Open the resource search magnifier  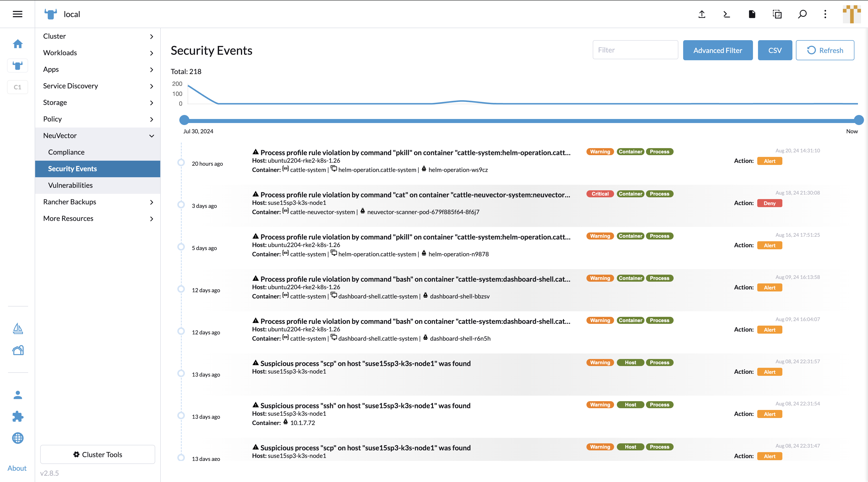802,14
